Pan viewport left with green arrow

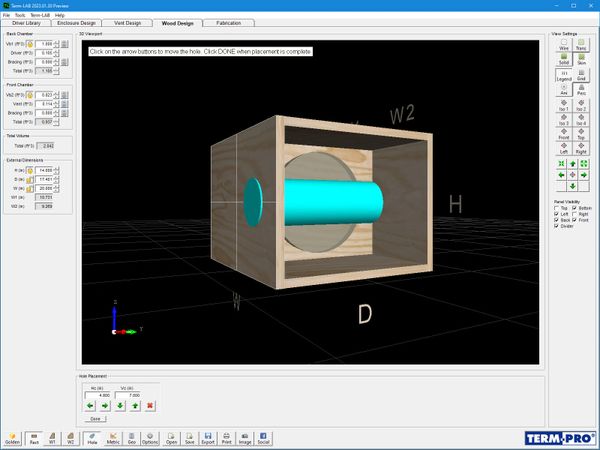(561, 175)
